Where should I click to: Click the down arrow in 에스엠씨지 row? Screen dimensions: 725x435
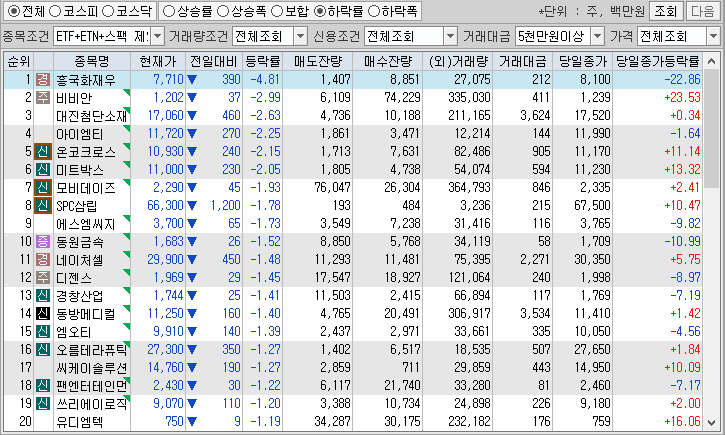coord(191,224)
